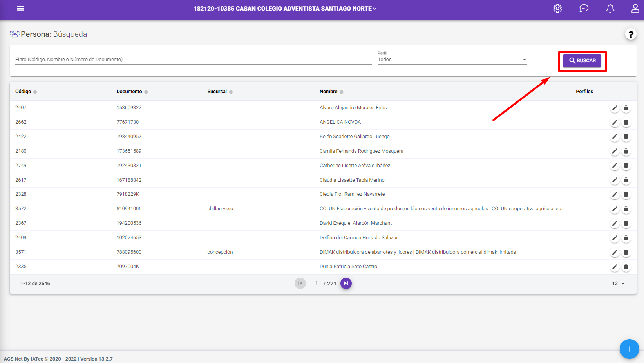Edit Cledia Flor Ramírez Navarrete record
The height and width of the screenshot is (363, 644).
(615, 195)
